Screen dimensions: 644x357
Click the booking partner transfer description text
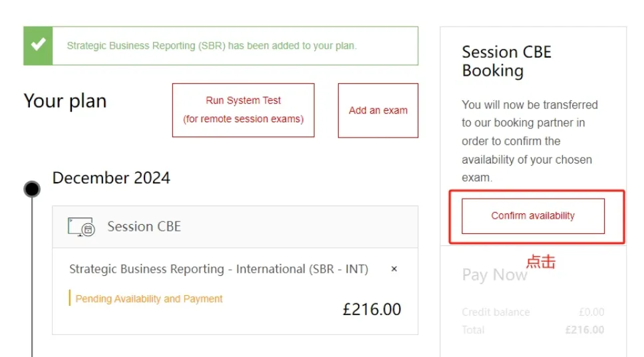[x=530, y=141]
